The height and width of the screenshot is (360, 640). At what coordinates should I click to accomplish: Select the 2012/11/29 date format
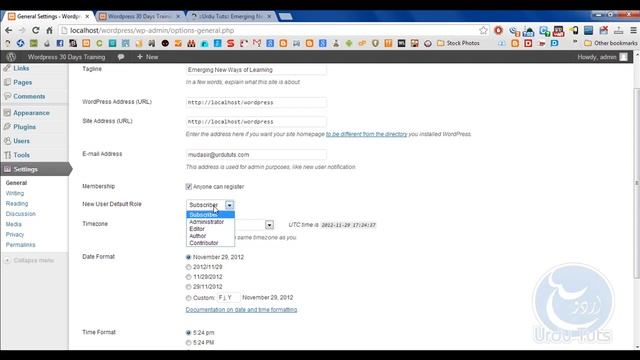[x=189, y=267]
